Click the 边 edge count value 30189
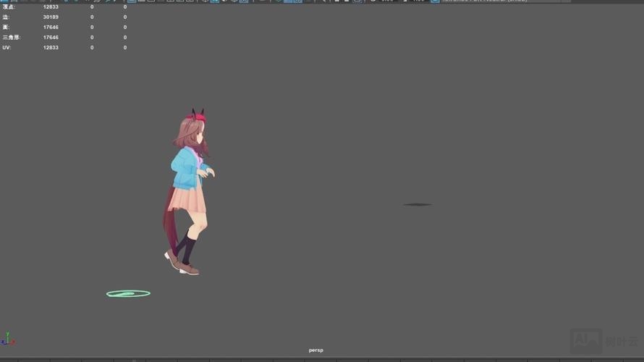Image resolution: width=644 pixels, height=362 pixels. pyautogui.click(x=51, y=17)
